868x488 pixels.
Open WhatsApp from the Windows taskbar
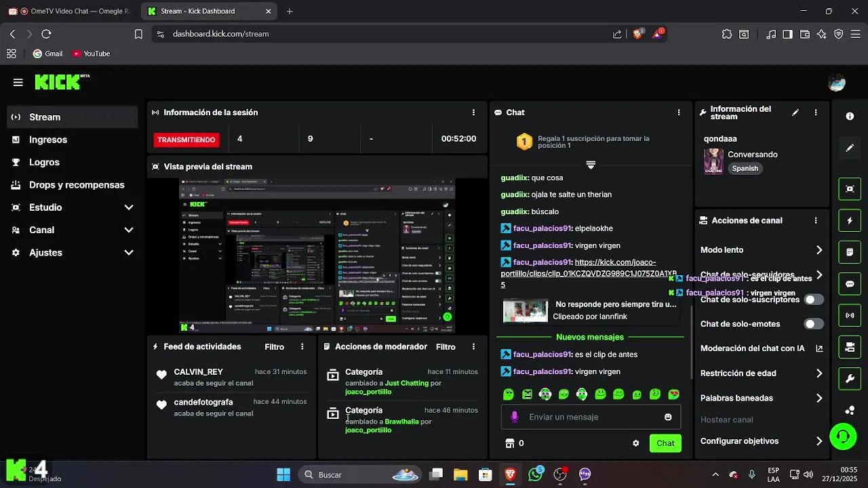click(x=536, y=474)
